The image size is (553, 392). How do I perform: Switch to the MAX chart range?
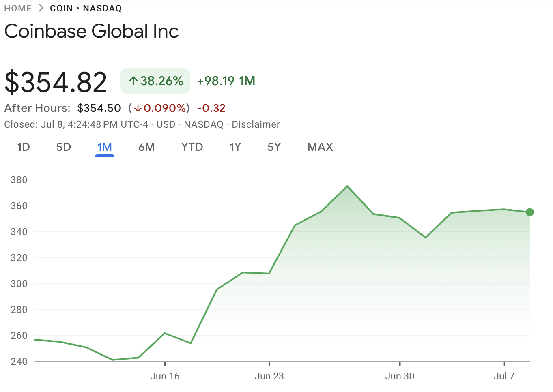pos(320,147)
